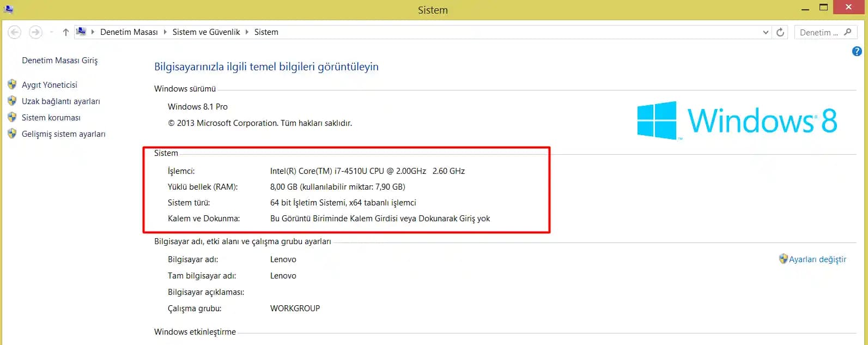Image resolution: width=868 pixels, height=345 pixels.
Task: Click the Intel Core i7-4510U processor value
Action: [367, 171]
